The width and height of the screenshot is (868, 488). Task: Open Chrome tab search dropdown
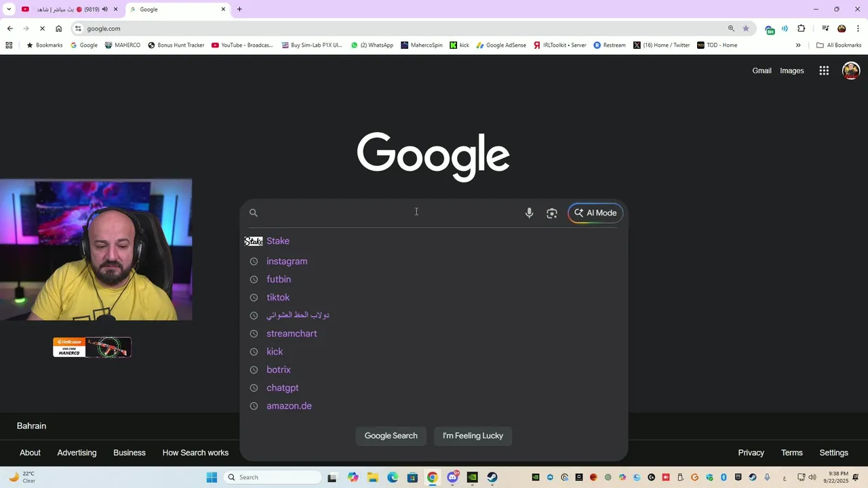click(9, 9)
